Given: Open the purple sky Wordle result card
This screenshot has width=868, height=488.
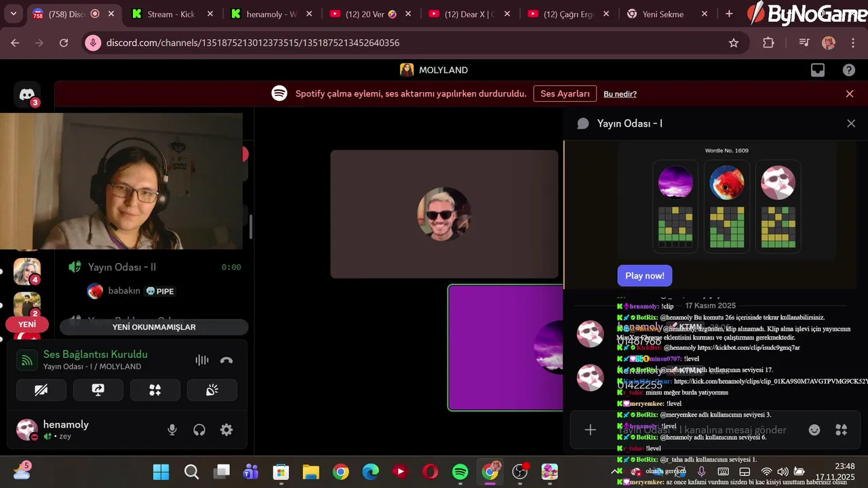Looking at the screenshot, I should coord(675,206).
